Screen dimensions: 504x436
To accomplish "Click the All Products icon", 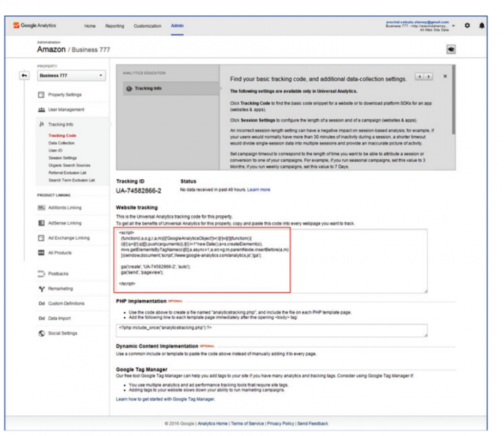I will 41,253.
